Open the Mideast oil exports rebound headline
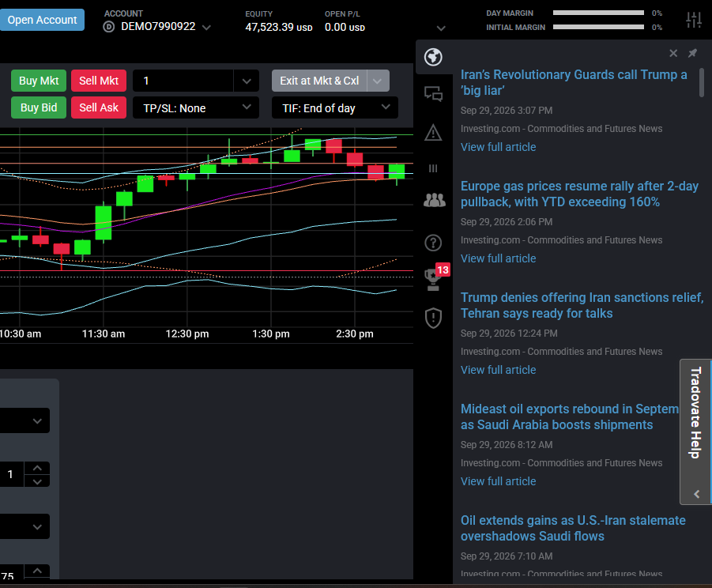 click(570, 416)
